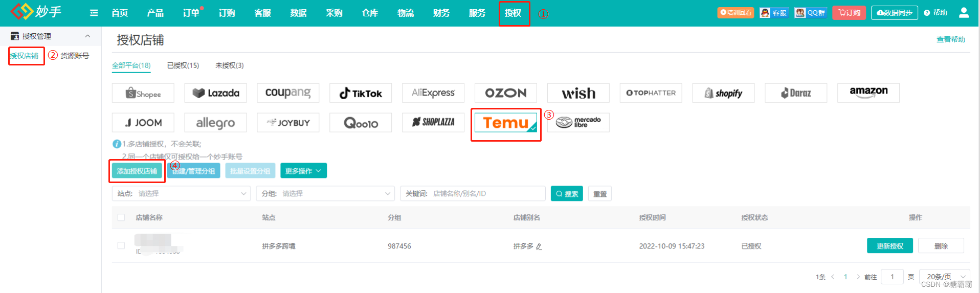Screen dimensions: 980x293
Task: Select the Shopee platform logo
Action: [143, 93]
